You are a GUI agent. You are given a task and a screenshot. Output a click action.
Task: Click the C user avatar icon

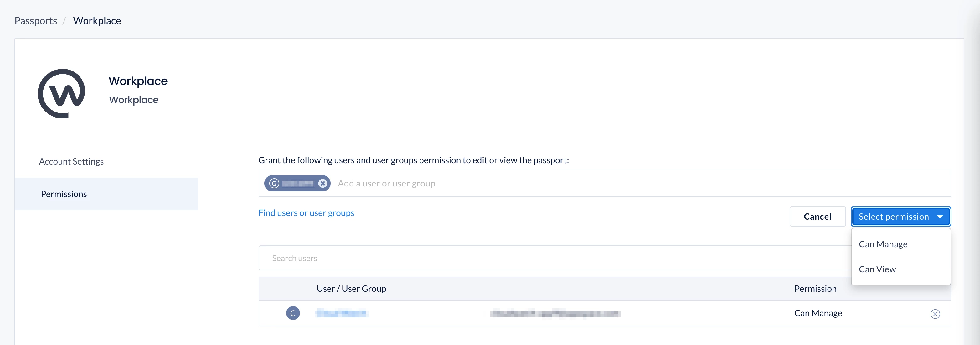coord(292,313)
